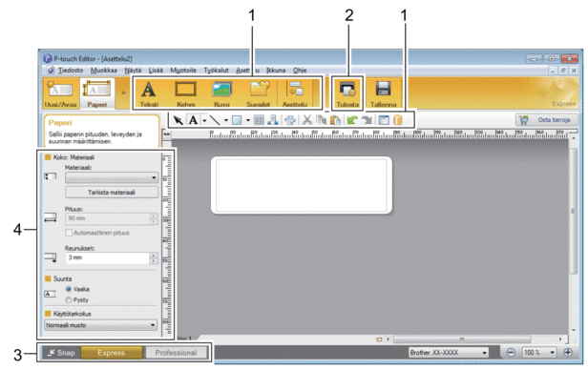Screen dimensions: 588x370
Task: Open the Kehys frame tool
Action: [x=185, y=90]
